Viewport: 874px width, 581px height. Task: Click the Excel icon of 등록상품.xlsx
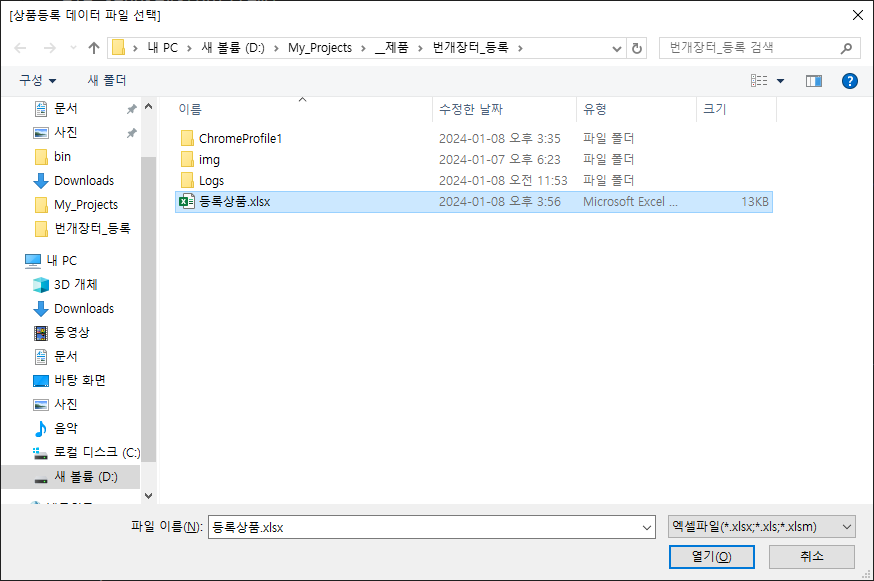pos(186,202)
